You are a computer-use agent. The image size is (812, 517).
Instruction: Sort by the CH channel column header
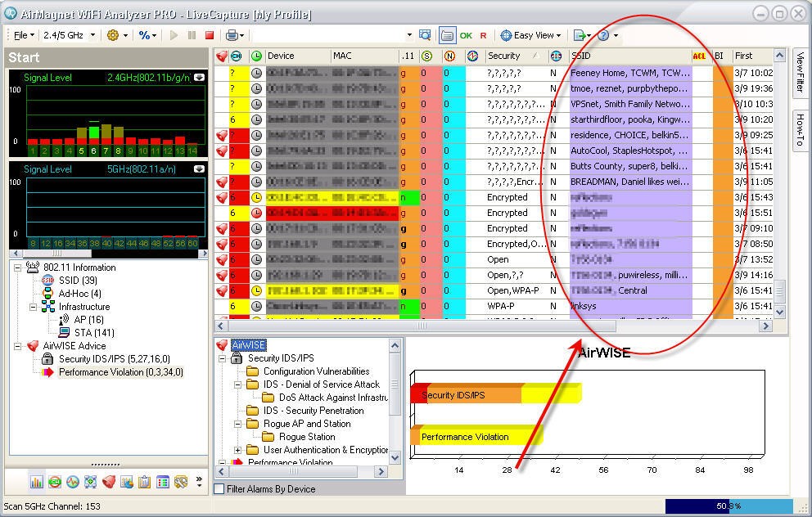coord(237,56)
